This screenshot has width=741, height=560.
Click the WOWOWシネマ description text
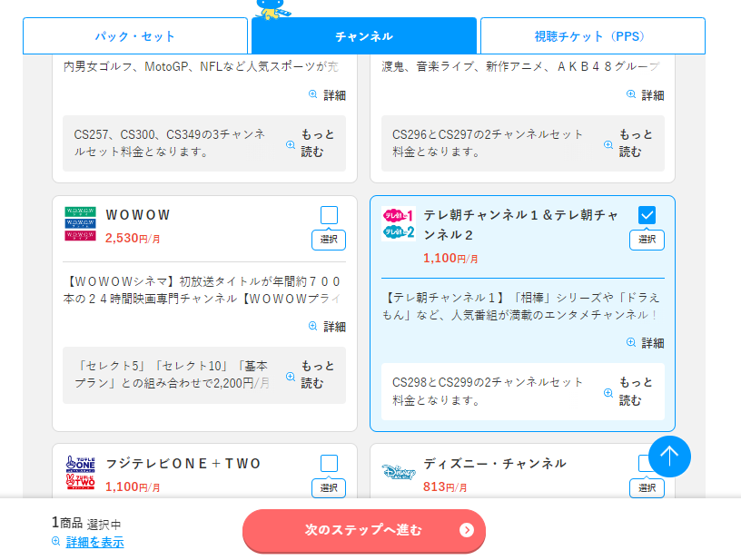click(x=202, y=290)
